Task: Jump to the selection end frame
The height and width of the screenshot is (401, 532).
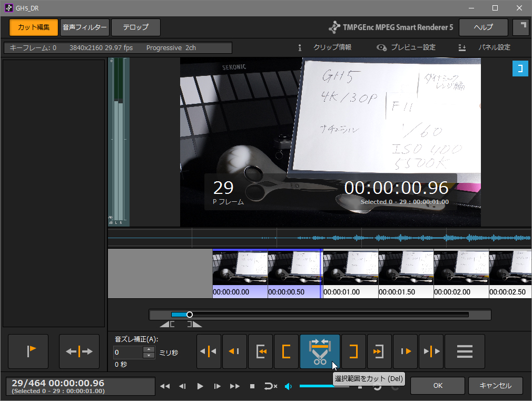Action: coord(379,351)
